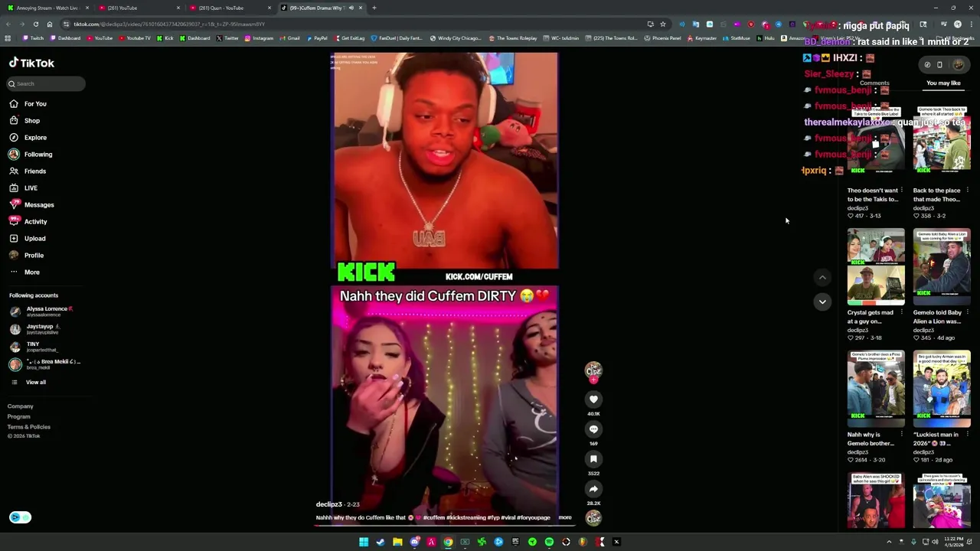Screen dimensions: 980x551
Task: Click the TikTok logo
Action: pyautogui.click(x=32, y=64)
